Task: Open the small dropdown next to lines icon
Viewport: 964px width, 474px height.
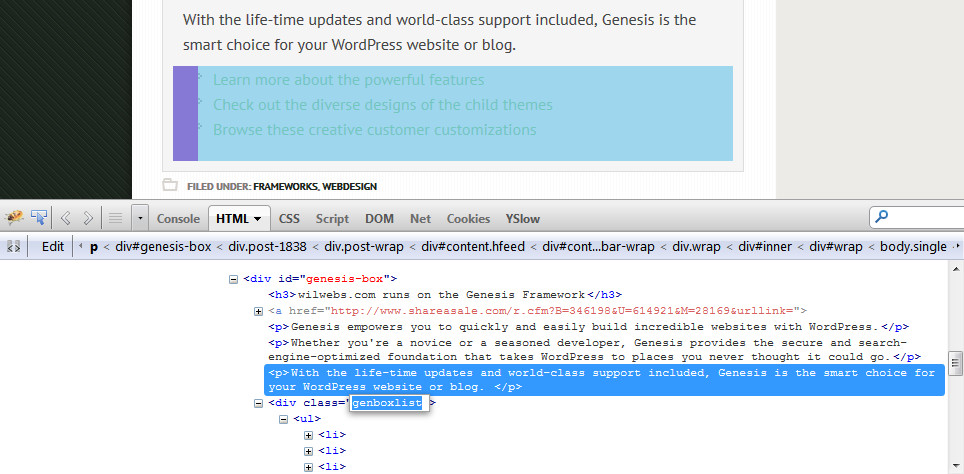Action: (141, 218)
